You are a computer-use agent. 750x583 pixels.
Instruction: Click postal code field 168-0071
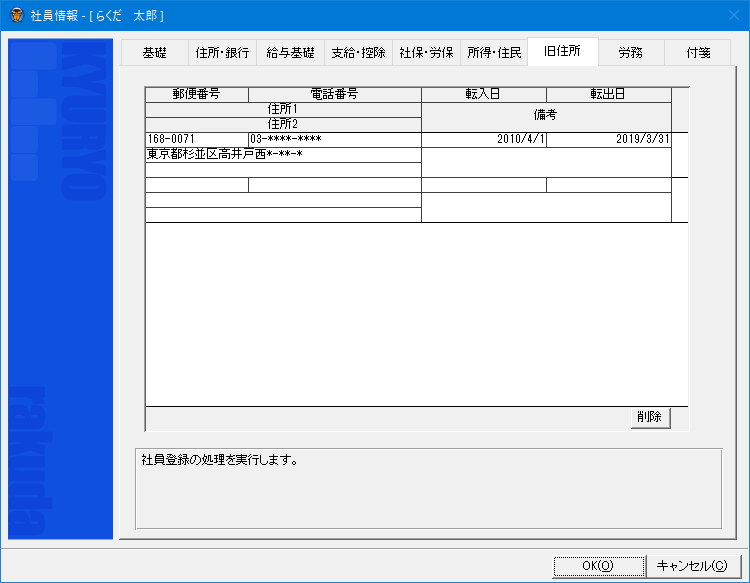[197, 140]
